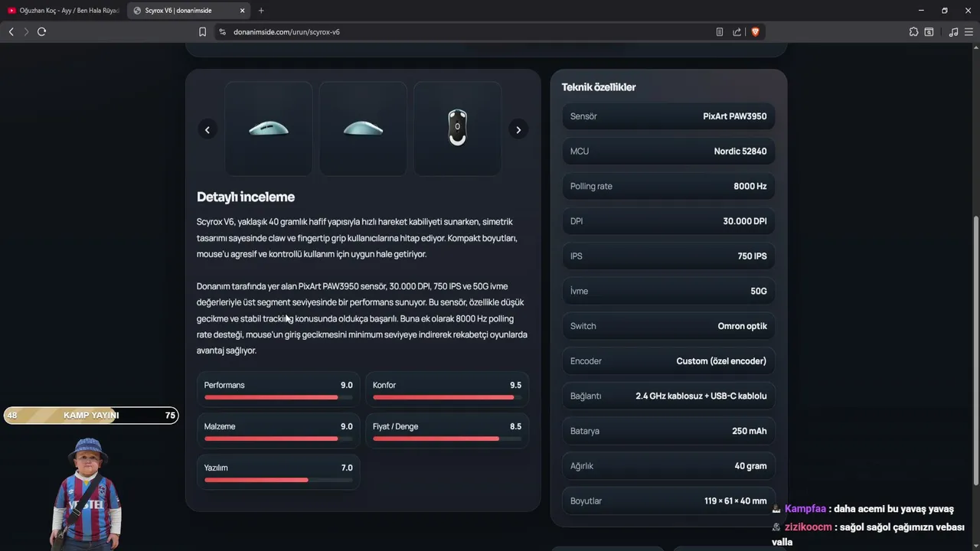Open Brave Shields lion icon
980x551 pixels.
click(x=755, y=32)
